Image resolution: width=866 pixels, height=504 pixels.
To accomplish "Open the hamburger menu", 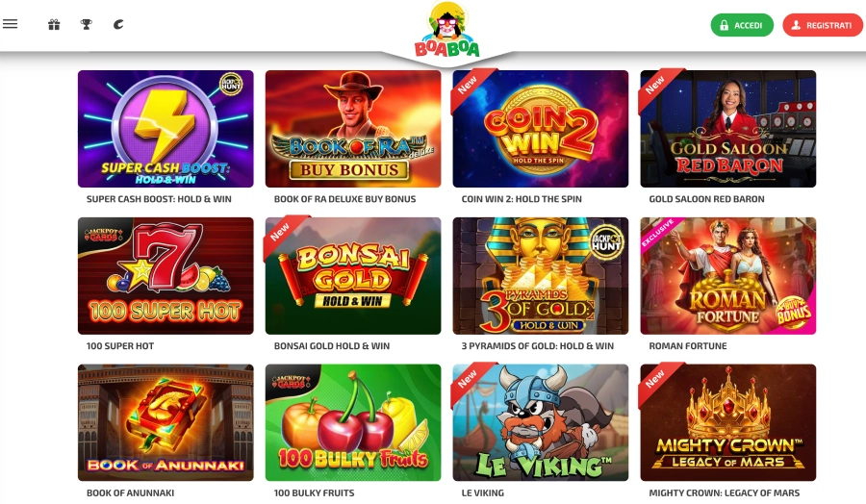I will (10, 24).
